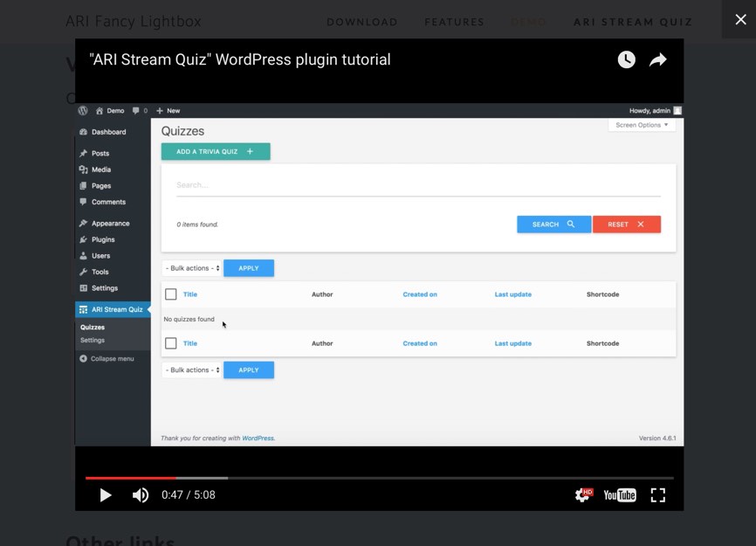Open Comments in the sidebar
The height and width of the screenshot is (546, 756).
[103, 202]
